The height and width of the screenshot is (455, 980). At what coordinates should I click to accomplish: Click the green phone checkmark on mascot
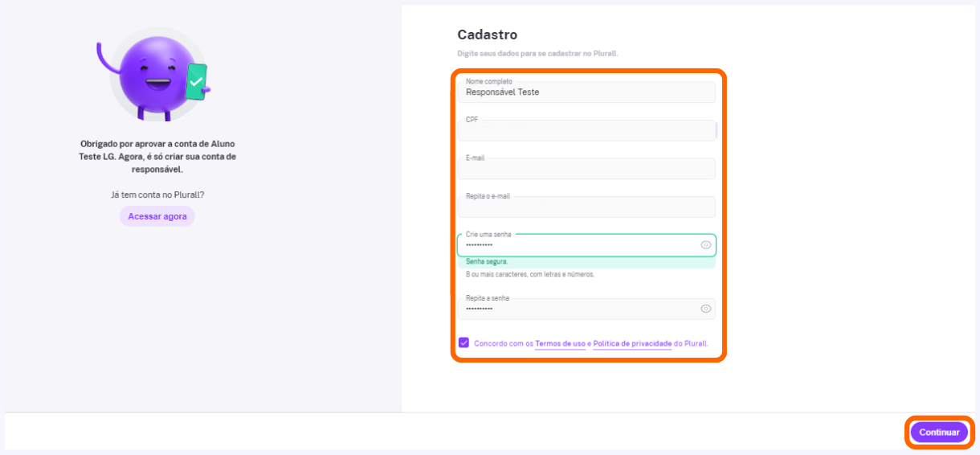click(196, 81)
